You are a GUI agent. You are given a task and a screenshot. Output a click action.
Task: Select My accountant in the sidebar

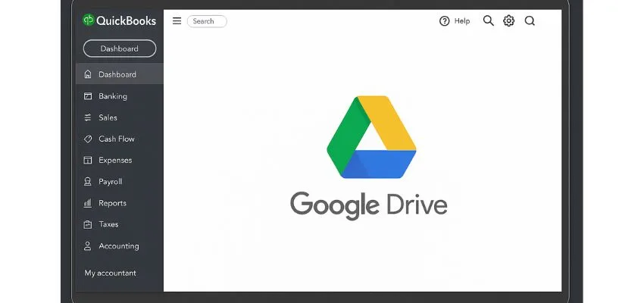(110, 273)
